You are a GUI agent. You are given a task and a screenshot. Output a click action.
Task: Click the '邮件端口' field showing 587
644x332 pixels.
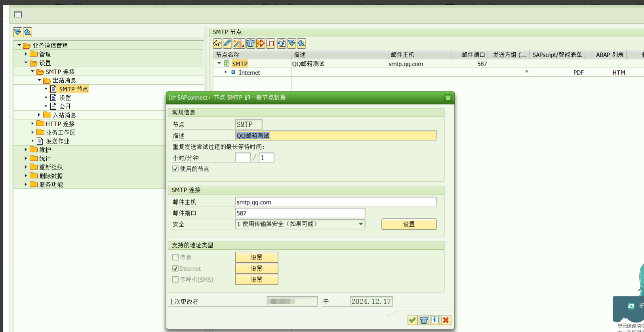tap(300, 213)
